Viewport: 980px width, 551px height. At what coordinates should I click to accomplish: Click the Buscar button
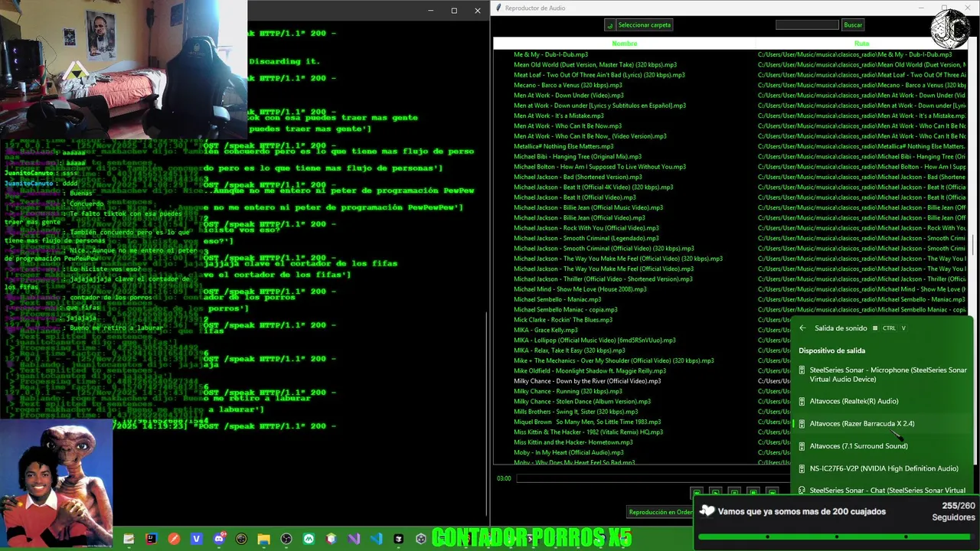click(x=853, y=25)
